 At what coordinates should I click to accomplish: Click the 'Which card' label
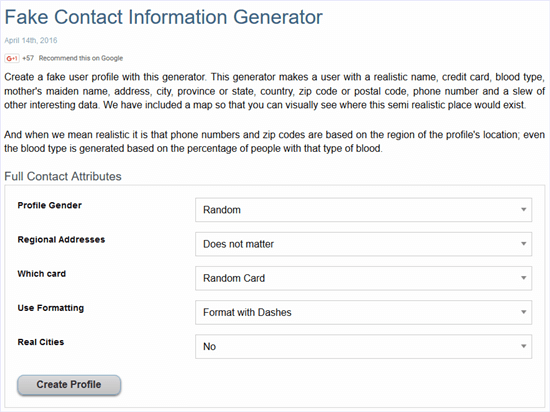pyautogui.click(x=42, y=273)
